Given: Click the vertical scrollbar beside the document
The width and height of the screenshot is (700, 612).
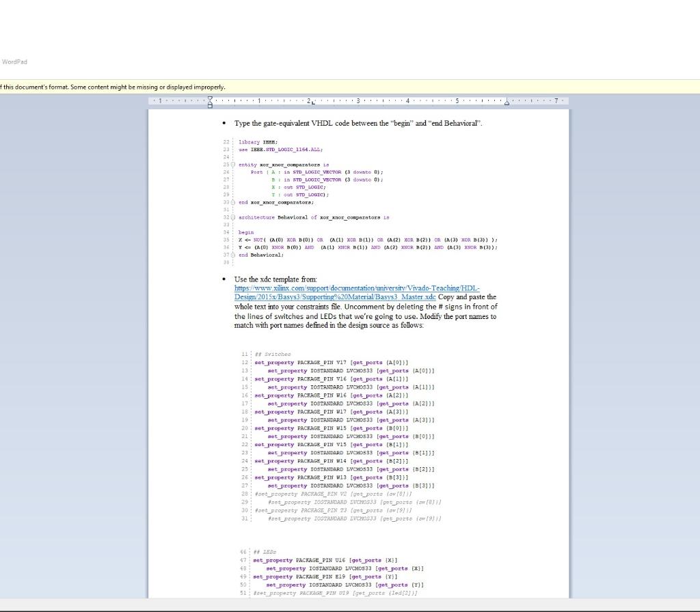Looking at the screenshot, I should pos(571,273).
